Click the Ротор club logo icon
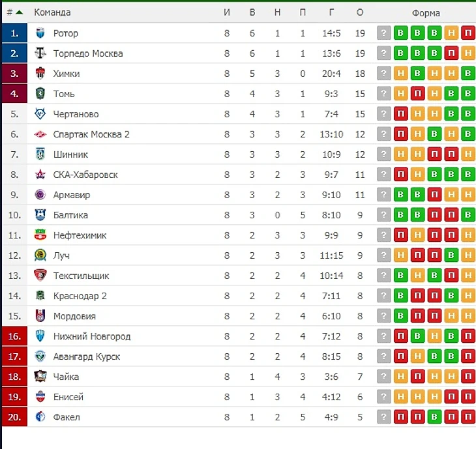 (x=40, y=33)
